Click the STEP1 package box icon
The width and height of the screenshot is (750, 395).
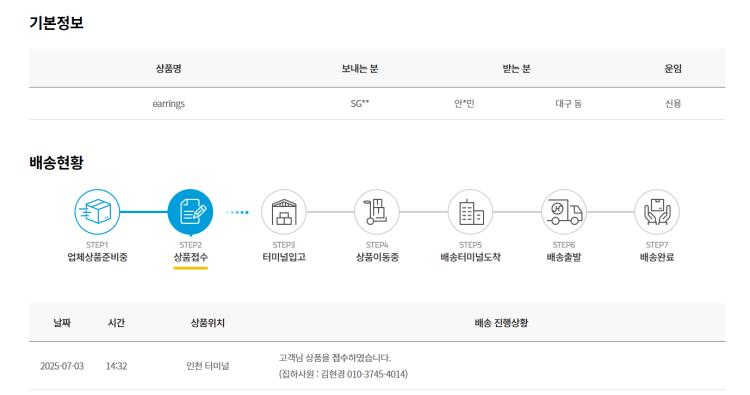pyautogui.click(x=97, y=212)
